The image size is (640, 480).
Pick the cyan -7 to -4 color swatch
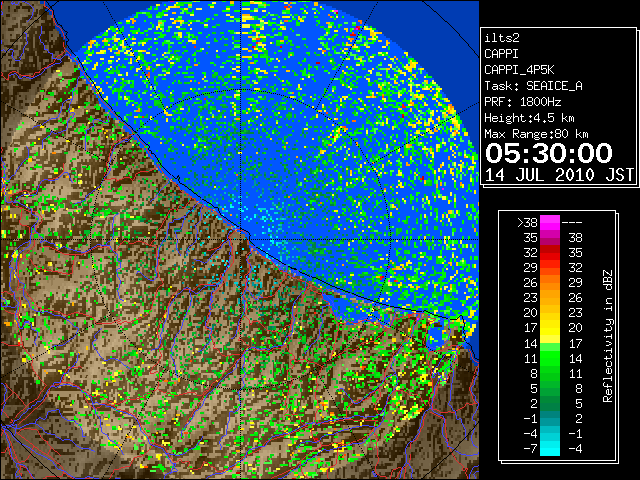click(x=550, y=448)
